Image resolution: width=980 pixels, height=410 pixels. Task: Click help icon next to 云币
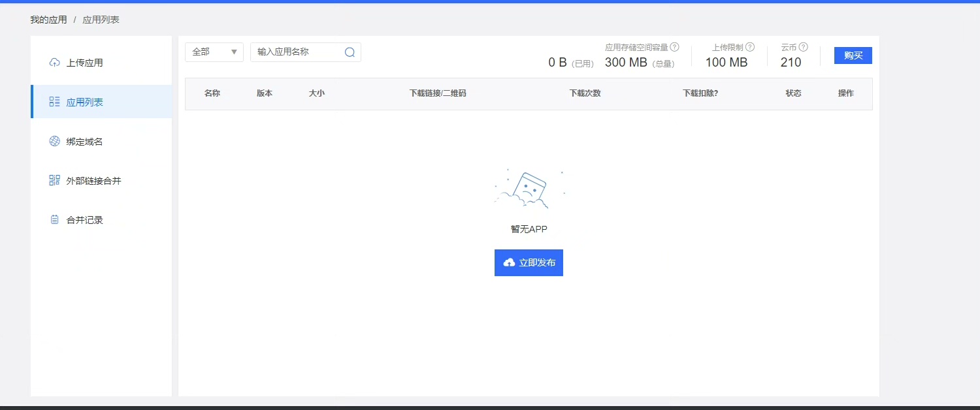tap(804, 47)
